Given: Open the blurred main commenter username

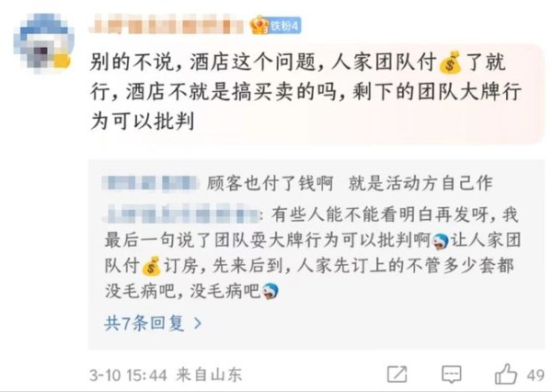Looking at the screenshot, I should pos(167,25).
